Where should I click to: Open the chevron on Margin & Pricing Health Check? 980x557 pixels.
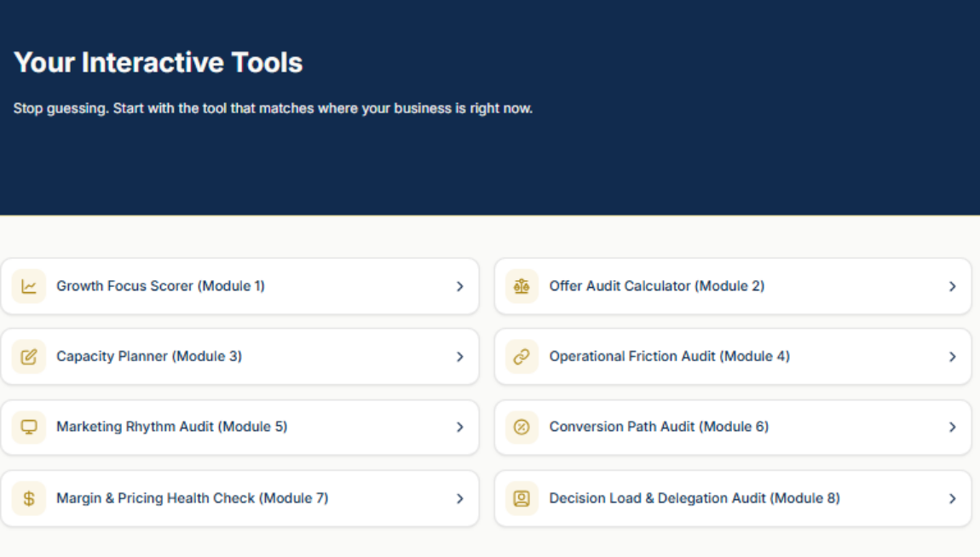coord(460,498)
